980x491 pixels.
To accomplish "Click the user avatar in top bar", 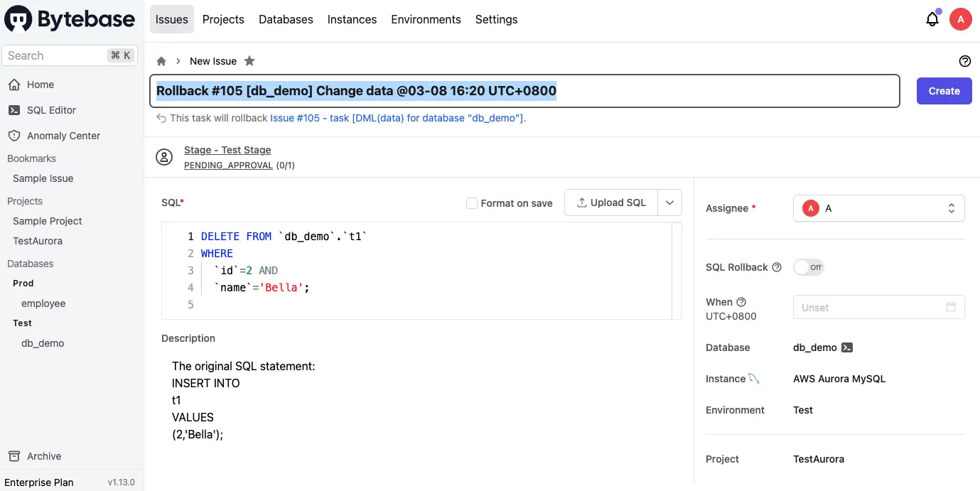I will coord(960,20).
